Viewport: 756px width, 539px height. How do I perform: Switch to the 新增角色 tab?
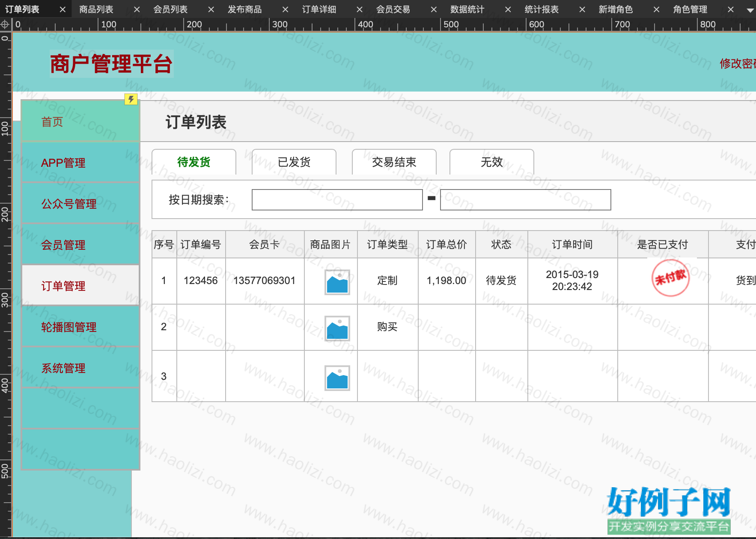[x=616, y=9]
